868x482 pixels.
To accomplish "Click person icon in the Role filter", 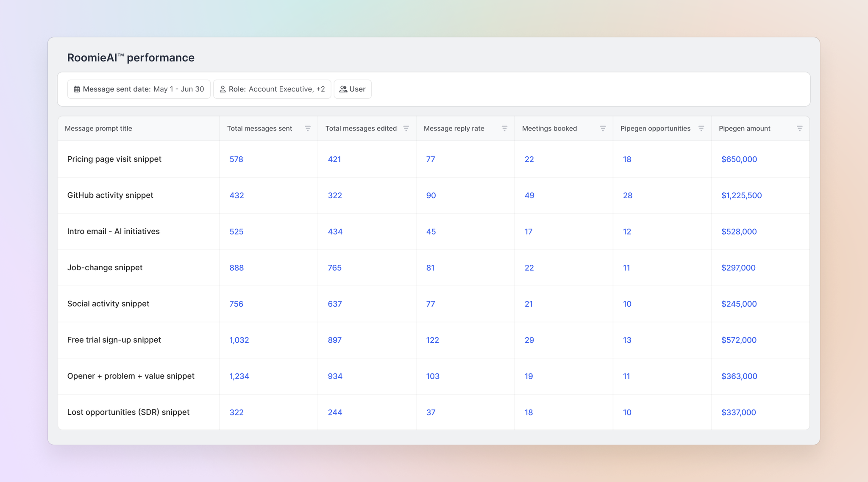I will pyautogui.click(x=223, y=89).
